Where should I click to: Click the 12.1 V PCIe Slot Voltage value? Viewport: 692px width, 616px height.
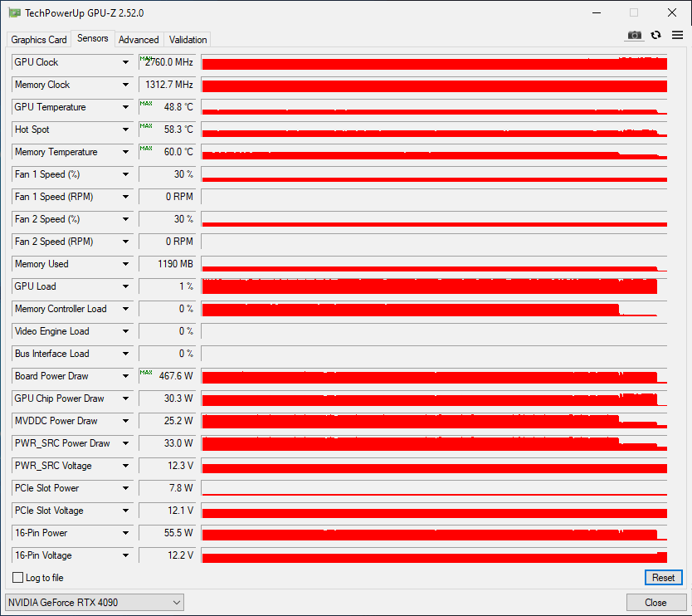168,511
